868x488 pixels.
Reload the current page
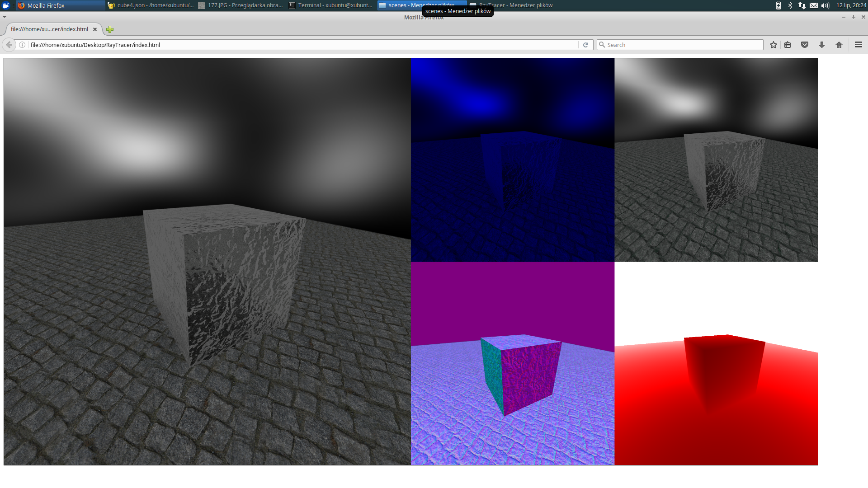tap(585, 45)
